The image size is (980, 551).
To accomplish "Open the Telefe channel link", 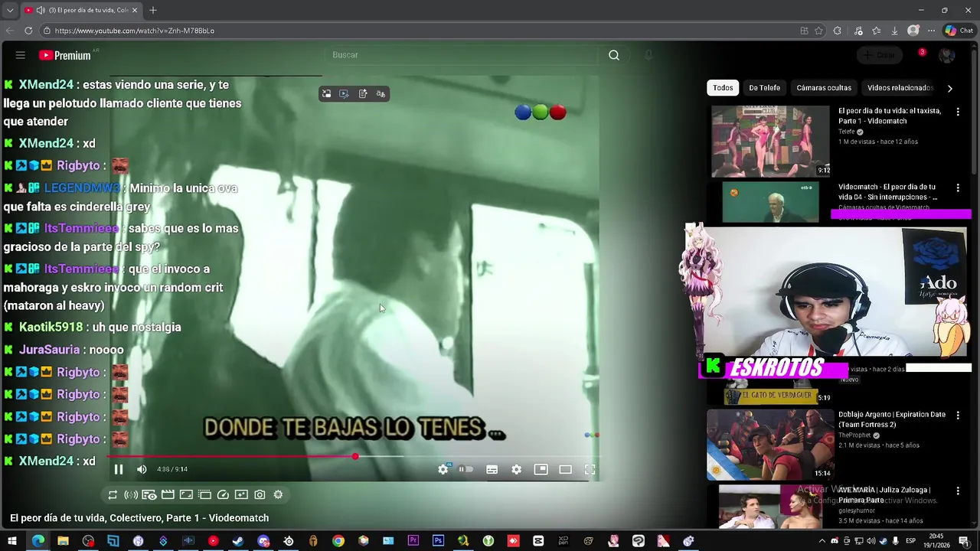I will click(846, 132).
